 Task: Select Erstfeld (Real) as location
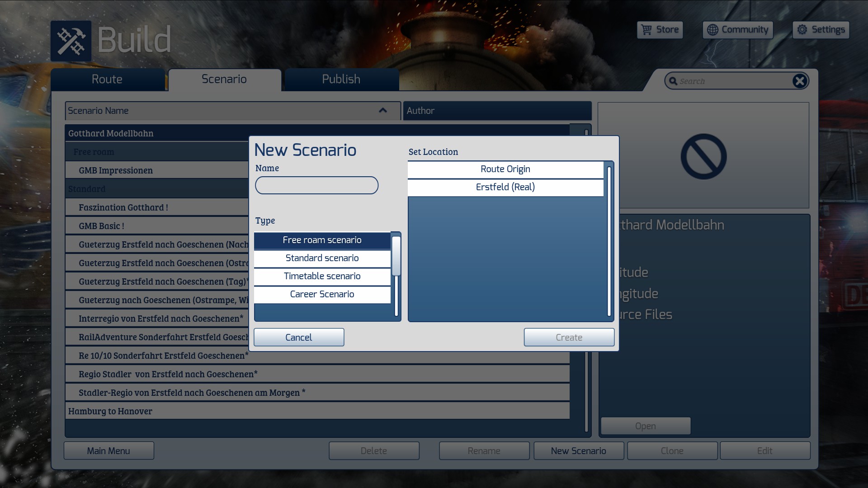(x=505, y=187)
